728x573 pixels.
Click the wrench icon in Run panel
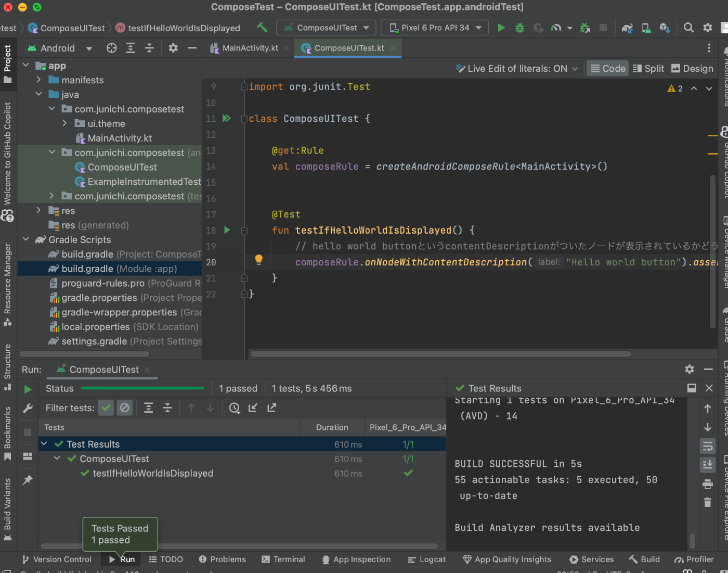point(28,409)
